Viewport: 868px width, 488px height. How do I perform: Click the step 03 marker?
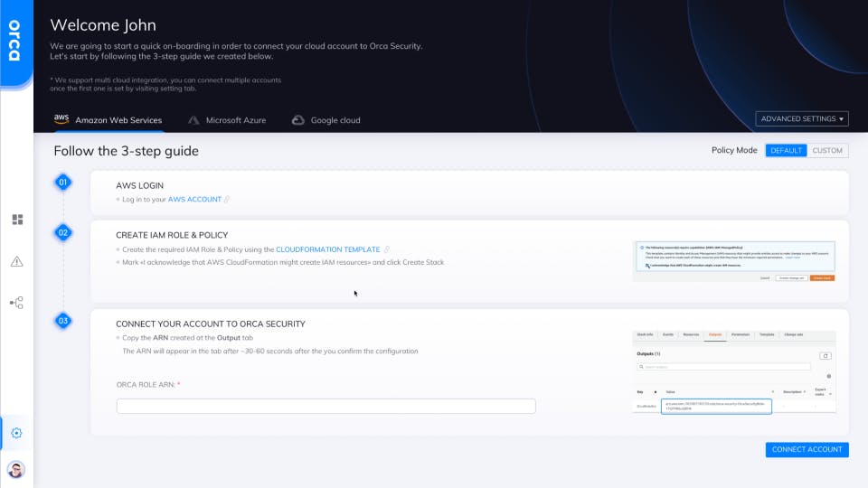(x=63, y=321)
